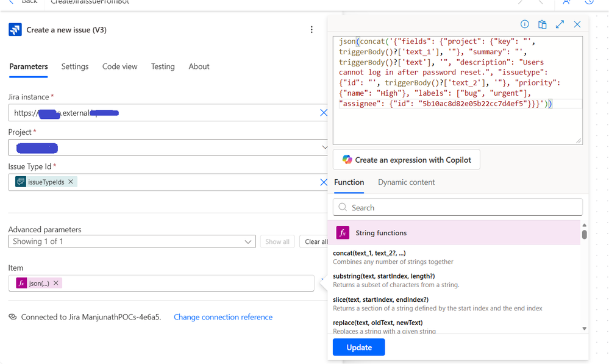
Task: Click the Update button
Action: [359, 347]
